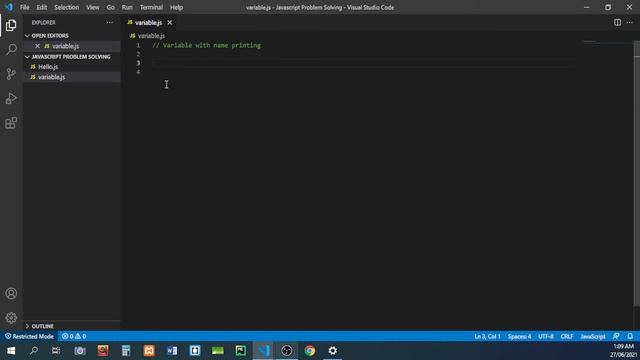Split the editor to the right
This screenshot has width=640, height=360.
[x=617, y=23]
